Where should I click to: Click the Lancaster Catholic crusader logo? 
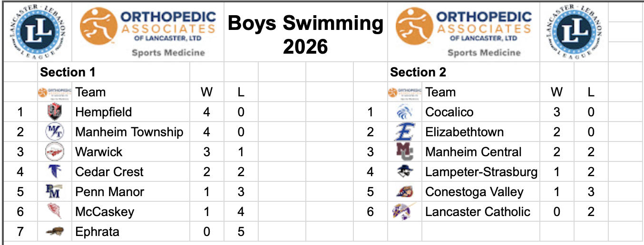pyautogui.click(x=403, y=212)
